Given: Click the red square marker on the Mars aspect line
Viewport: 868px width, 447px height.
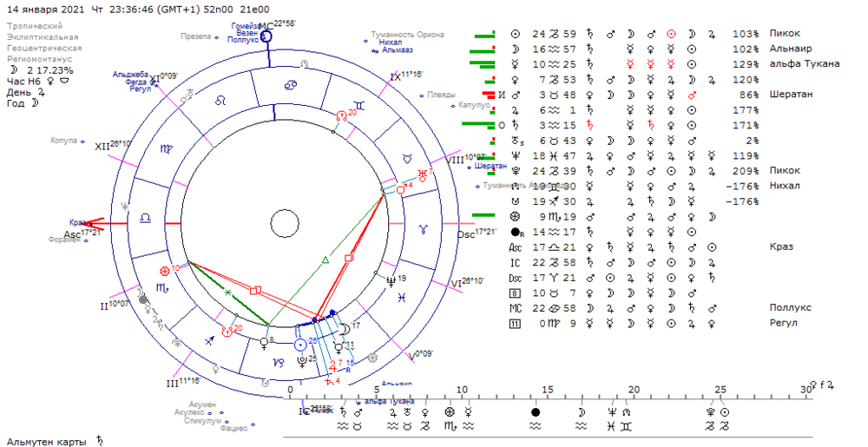Looking at the screenshot, I should [349, 258].
